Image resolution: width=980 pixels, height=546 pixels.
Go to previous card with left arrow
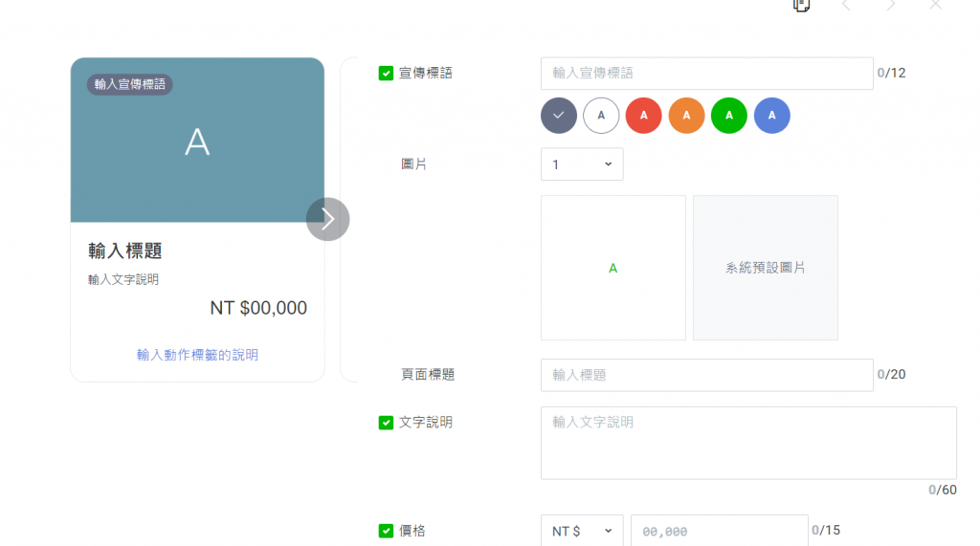pos(846,5)
